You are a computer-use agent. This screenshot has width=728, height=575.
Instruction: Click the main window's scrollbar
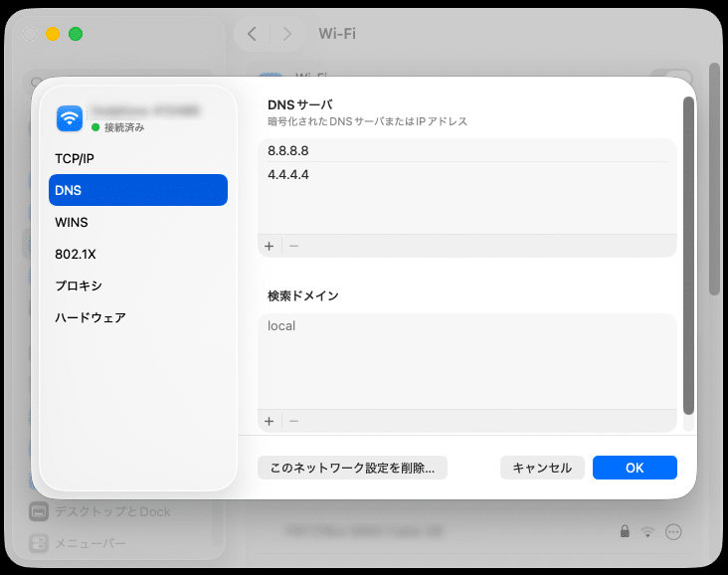714,179
